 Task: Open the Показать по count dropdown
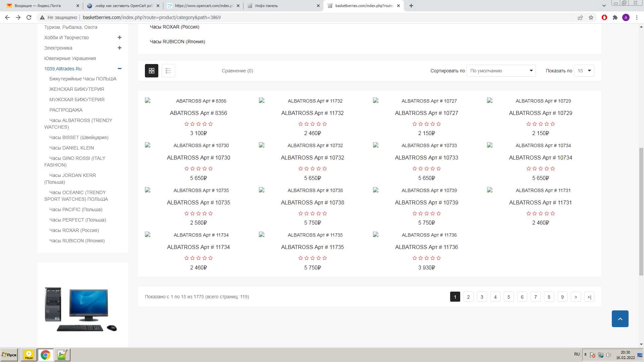coord(584,71)
